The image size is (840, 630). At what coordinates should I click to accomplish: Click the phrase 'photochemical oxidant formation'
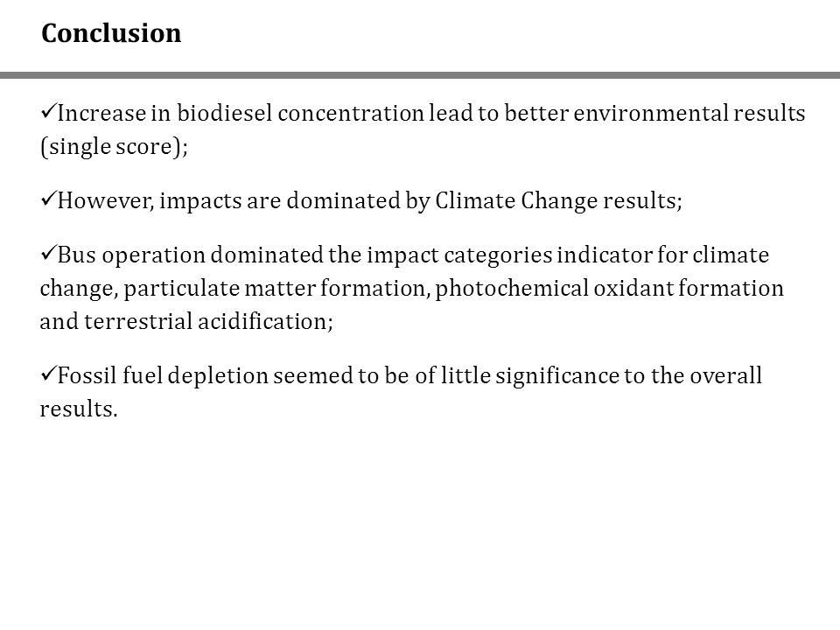click(x=609, y=288)
